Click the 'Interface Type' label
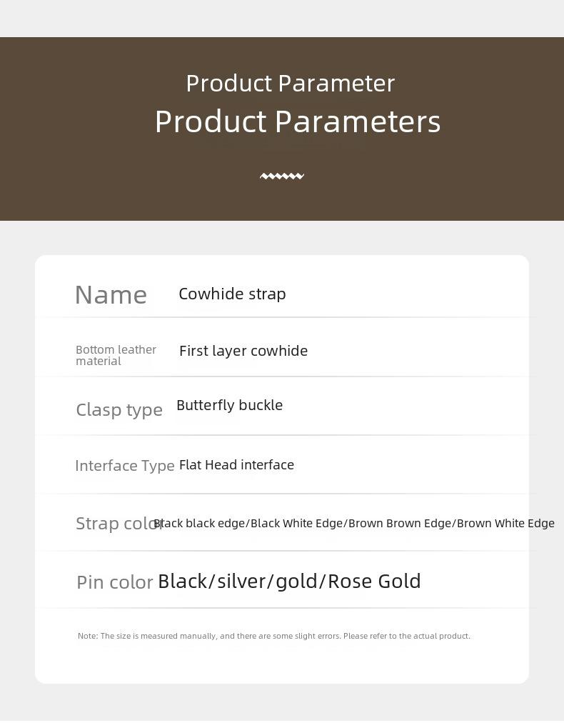Viewport: 564px width, 728px height. (x=125, y=466)
